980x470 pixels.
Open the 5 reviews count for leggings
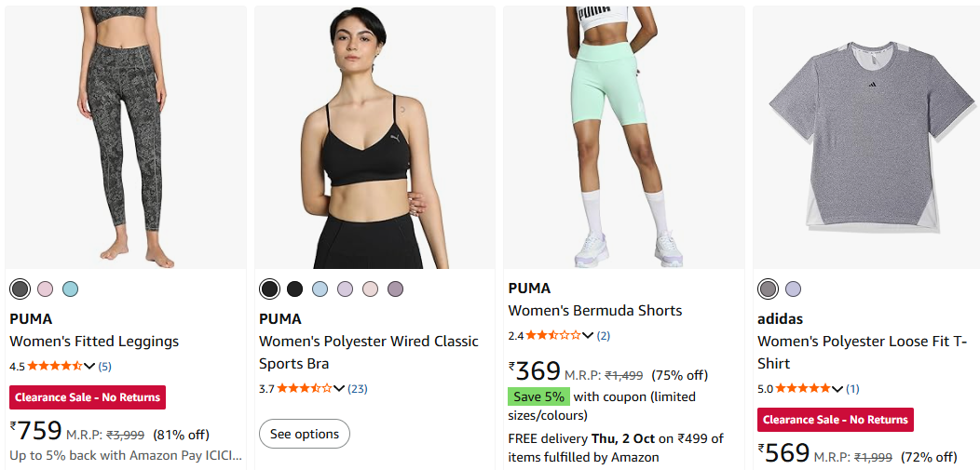[x=104, y=366]
